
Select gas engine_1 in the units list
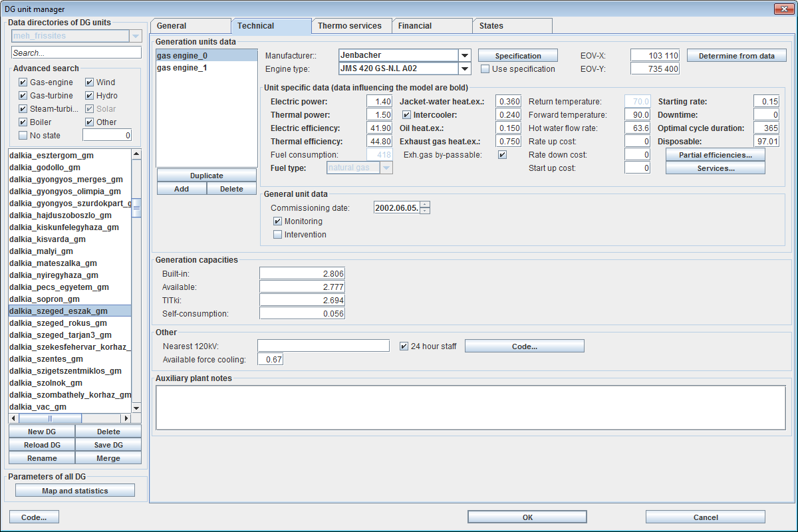tap(206, 68)
